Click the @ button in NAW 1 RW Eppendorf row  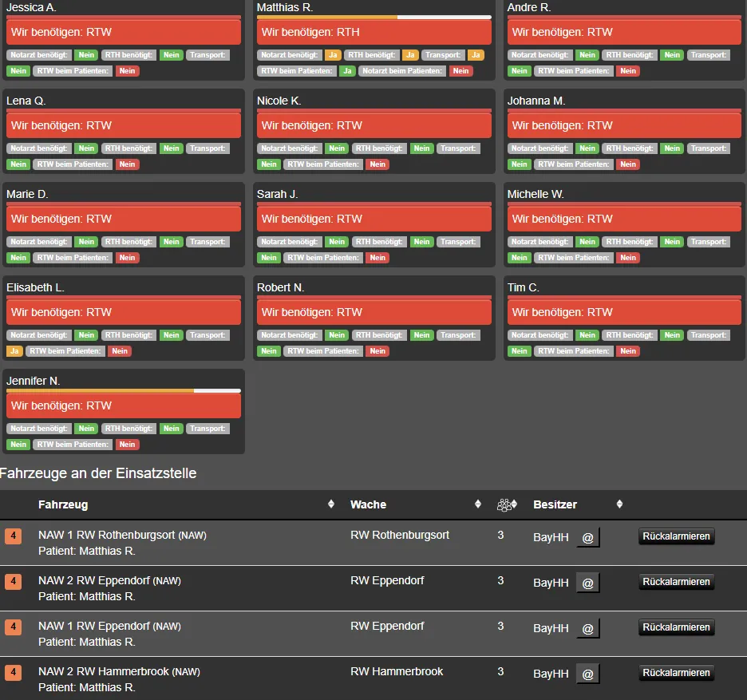click(588, 629)
